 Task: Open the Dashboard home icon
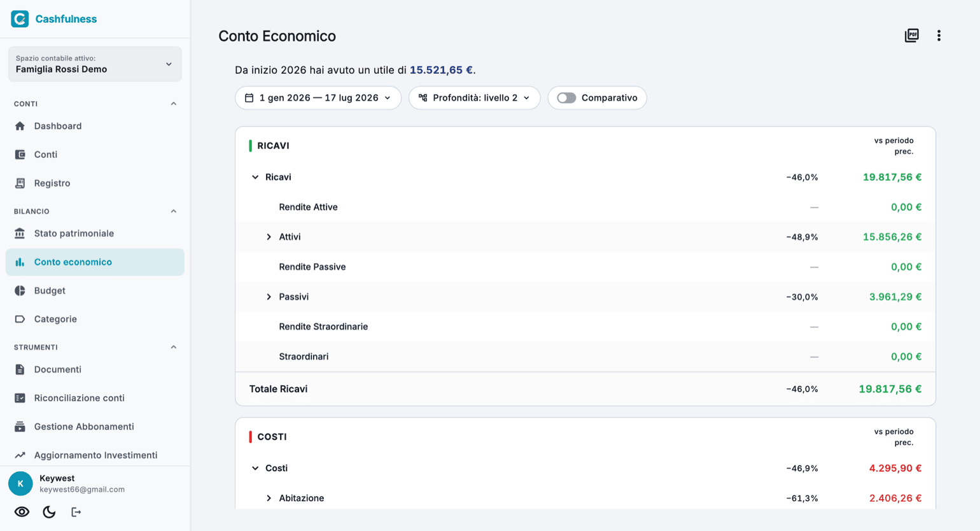[x=20, y=126]
